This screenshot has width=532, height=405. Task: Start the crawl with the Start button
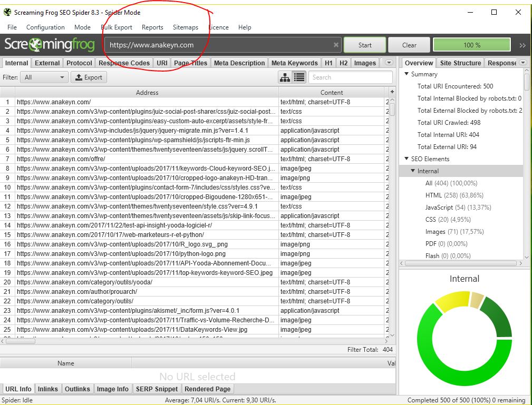365,45
